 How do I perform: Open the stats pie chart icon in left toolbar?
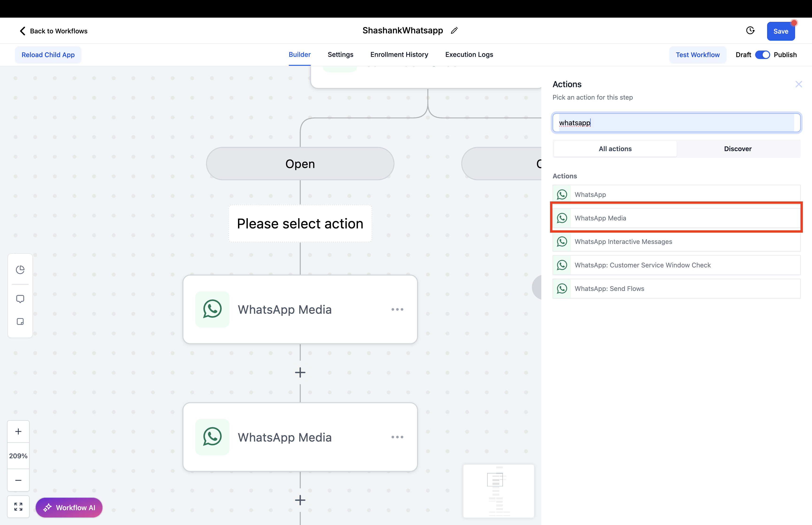point(20,270)
